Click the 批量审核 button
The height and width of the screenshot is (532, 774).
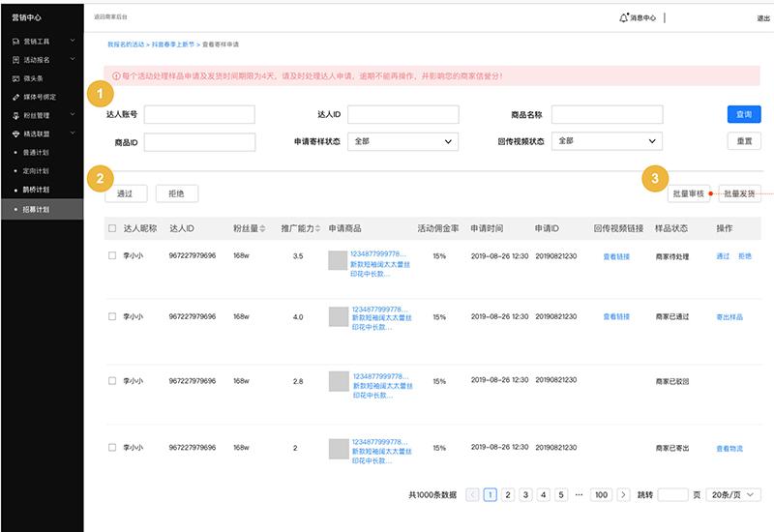tap(689, 193)
